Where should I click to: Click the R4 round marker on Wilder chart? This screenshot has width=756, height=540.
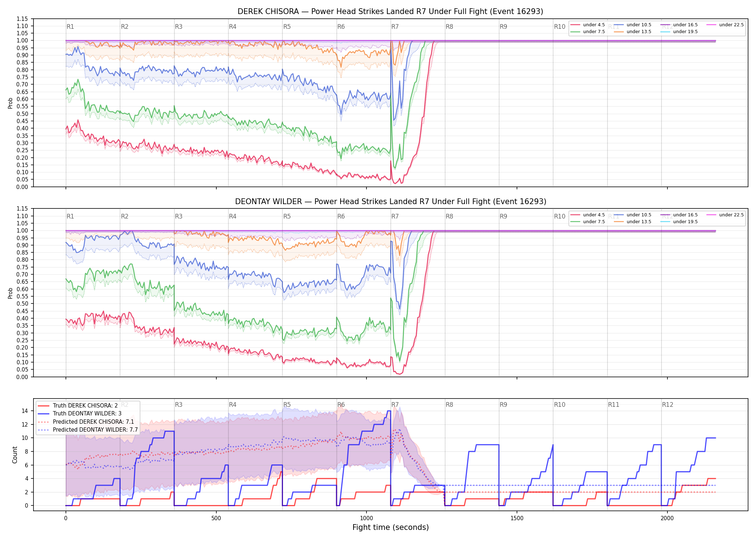[x=233, y=216]
